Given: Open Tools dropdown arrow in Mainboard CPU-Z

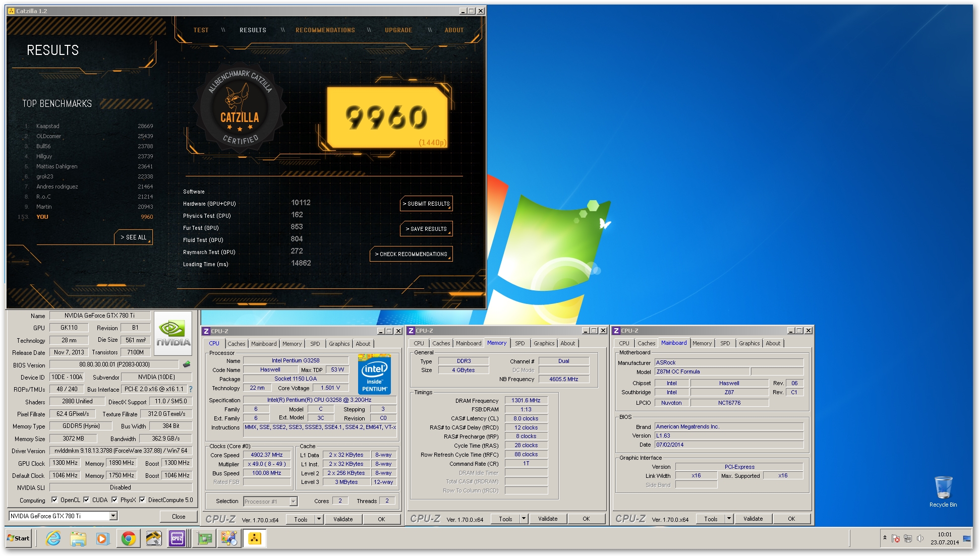Looking at the screenshot, I should pos(729,519).
